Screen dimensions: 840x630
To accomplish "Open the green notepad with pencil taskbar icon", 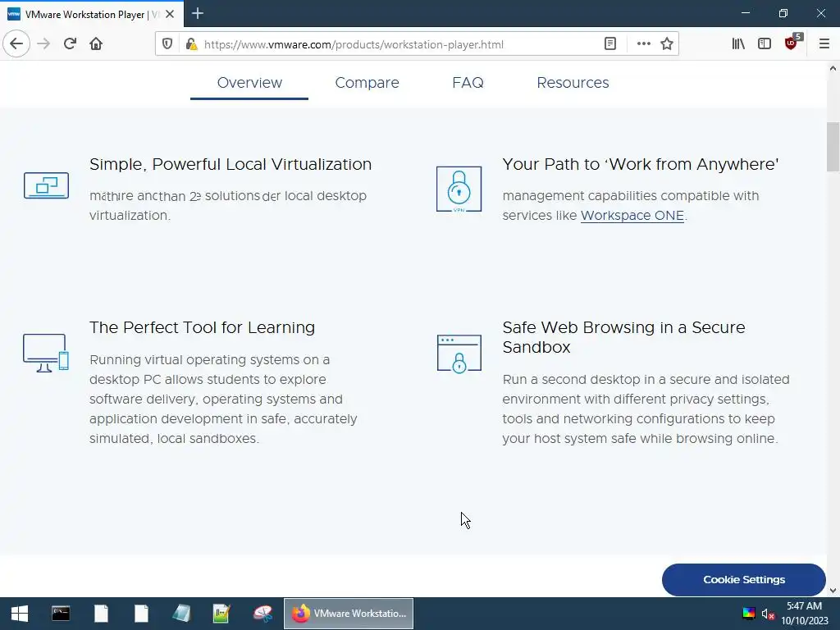I will [221, 614].
